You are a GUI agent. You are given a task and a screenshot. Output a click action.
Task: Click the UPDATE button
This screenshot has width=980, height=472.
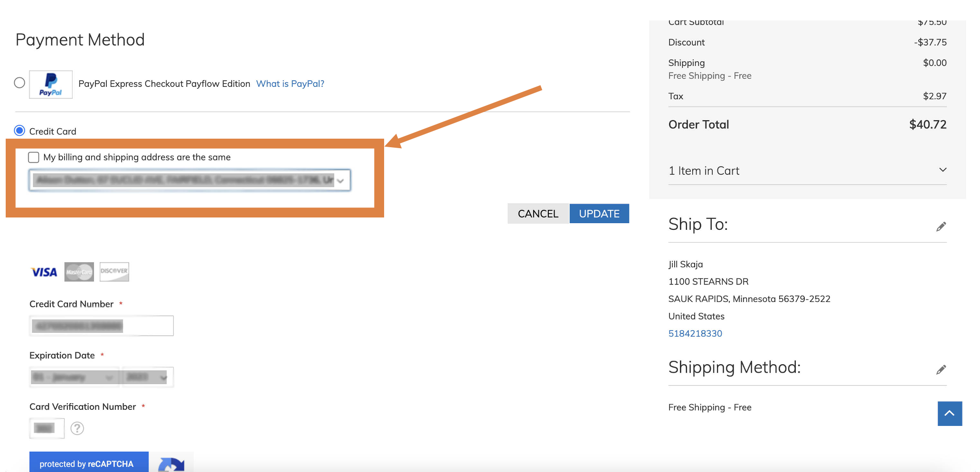(x=599, y=214)
